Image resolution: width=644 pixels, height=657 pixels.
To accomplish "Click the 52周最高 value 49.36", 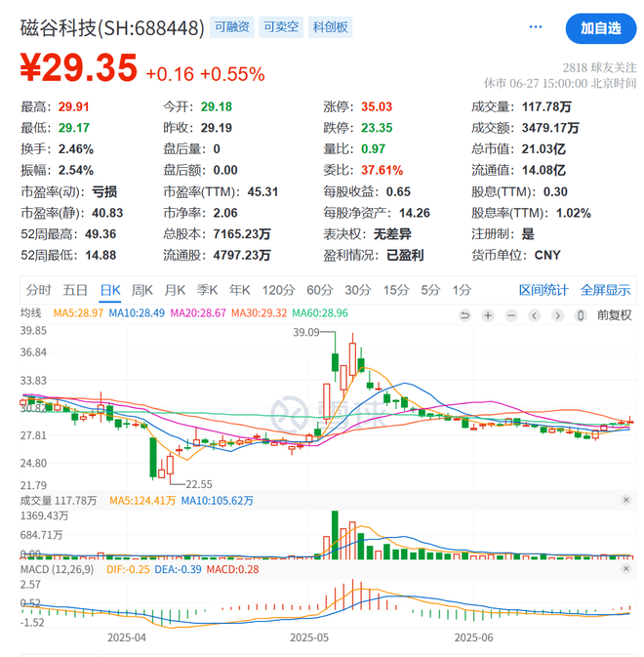I will [101, 234].
